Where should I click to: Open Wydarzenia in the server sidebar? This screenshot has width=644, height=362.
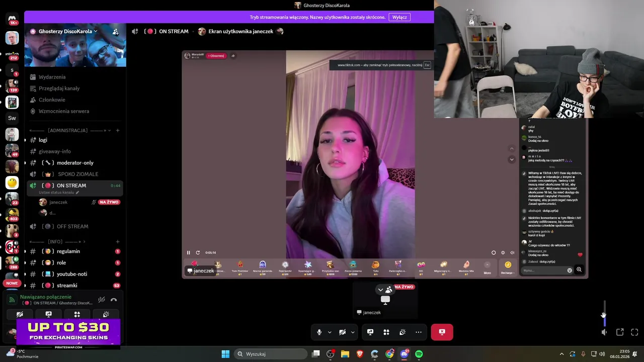[52, 77]
